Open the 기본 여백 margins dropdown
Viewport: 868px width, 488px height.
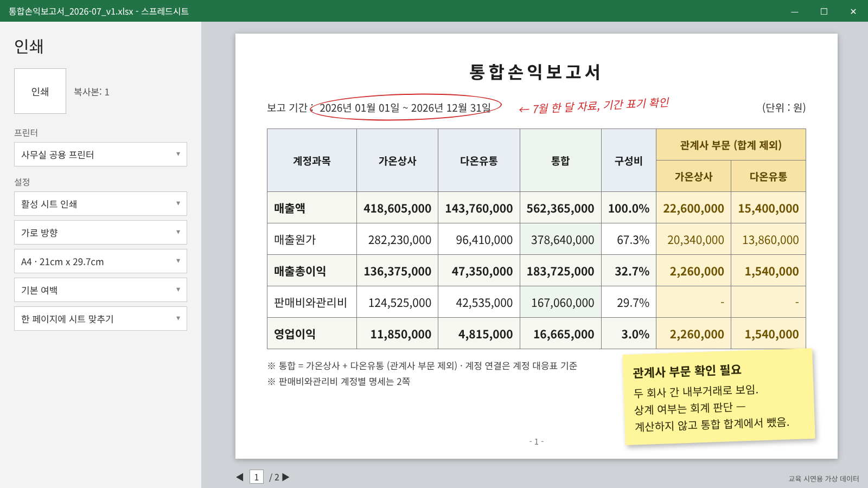[x=100, y=290]
